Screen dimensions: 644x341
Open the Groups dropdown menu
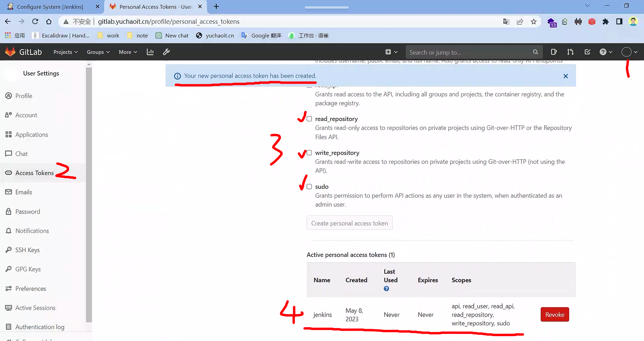coord(98,52)
